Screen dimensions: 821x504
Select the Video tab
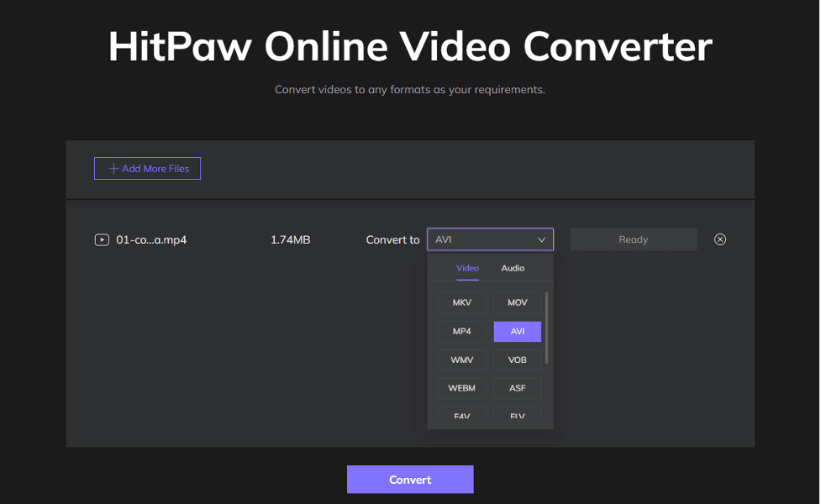(x=467, y=268)
